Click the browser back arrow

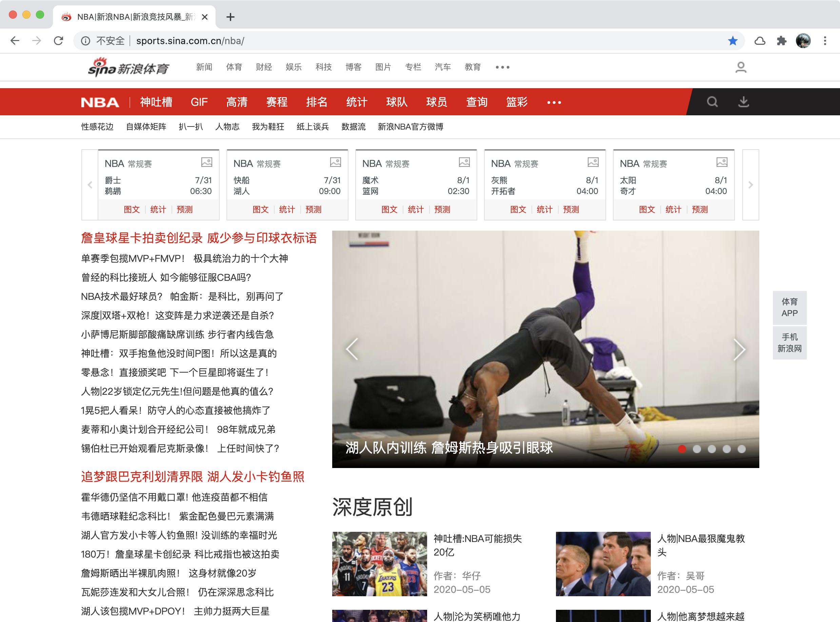(15, 41)
